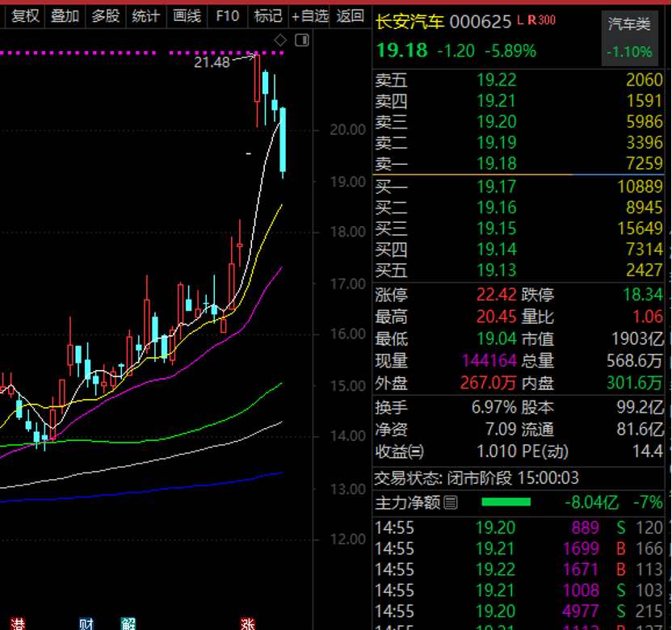
Task: Select the 卖四 price 19.21
Action: 497,101
